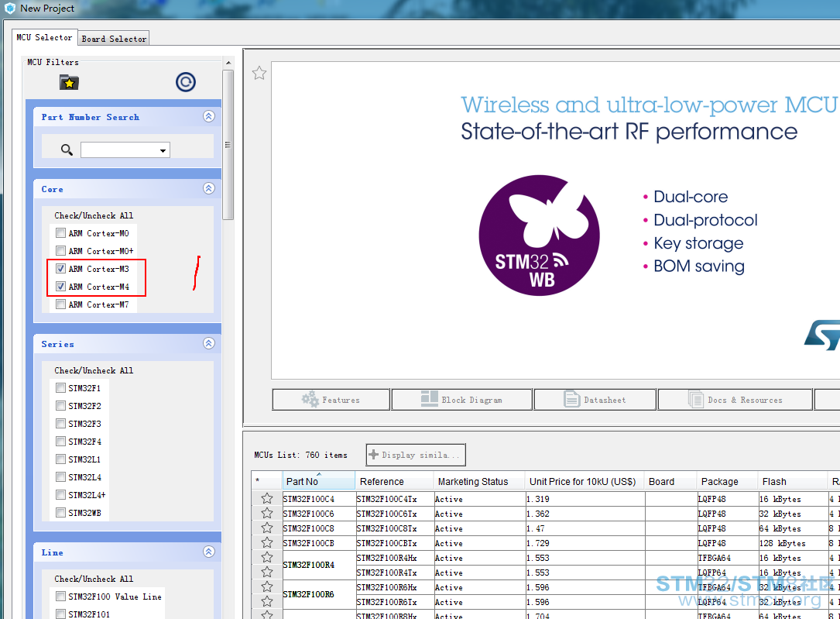Star the STM32F100R6Tx row
Image resolution: width=840 pixels, height=619 pixels.
pos(267,602)
